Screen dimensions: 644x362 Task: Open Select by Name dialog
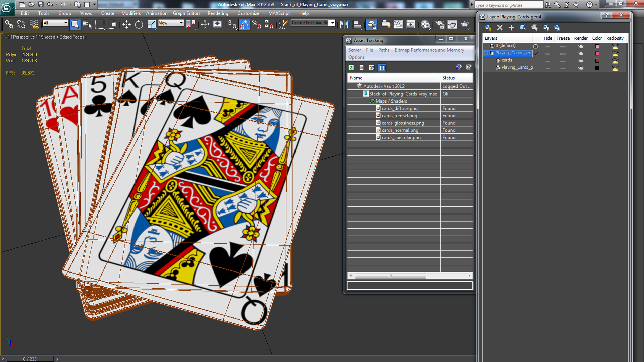coord(87,24)
